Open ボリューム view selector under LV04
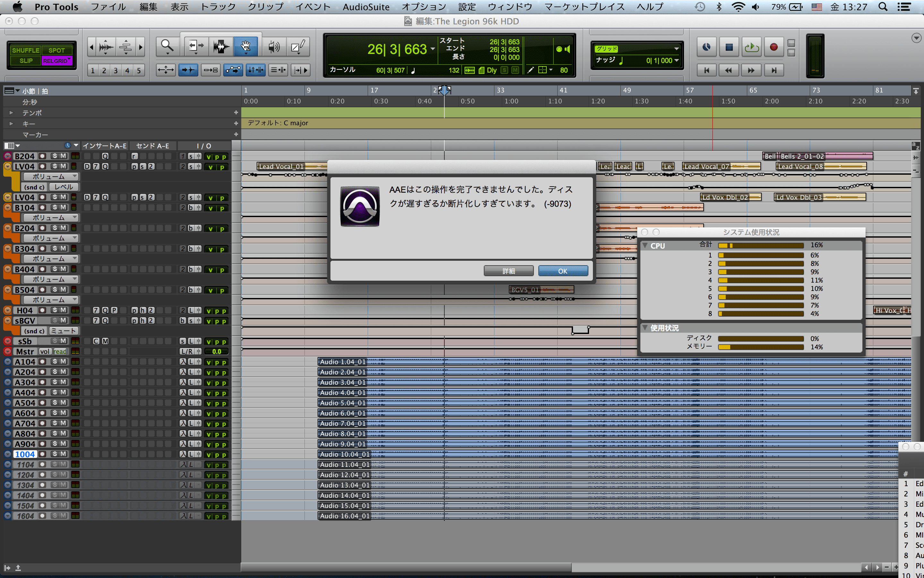 51,177
